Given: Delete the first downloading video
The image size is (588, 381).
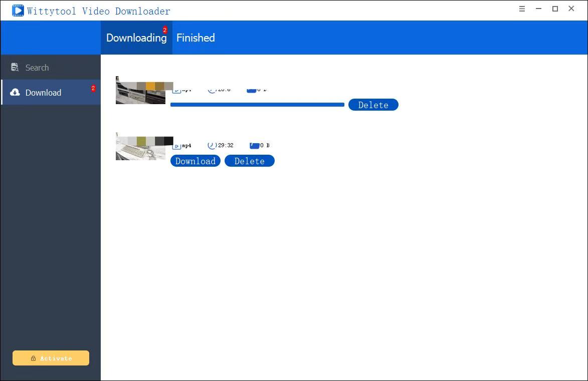Looking at the screenshot, I should coord(373,105).
